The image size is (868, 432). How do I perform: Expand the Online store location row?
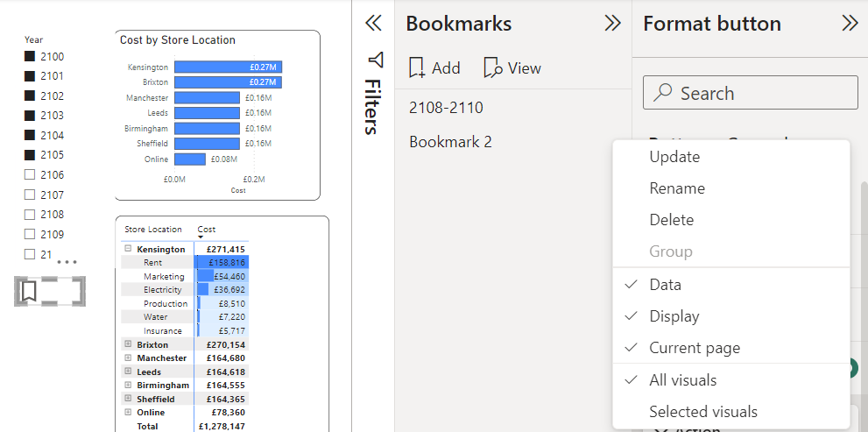click(x=129, y=413)
